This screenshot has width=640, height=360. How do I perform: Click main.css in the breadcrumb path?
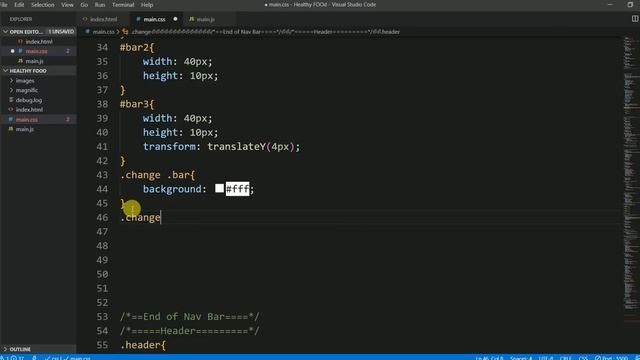tap(103, 32)
